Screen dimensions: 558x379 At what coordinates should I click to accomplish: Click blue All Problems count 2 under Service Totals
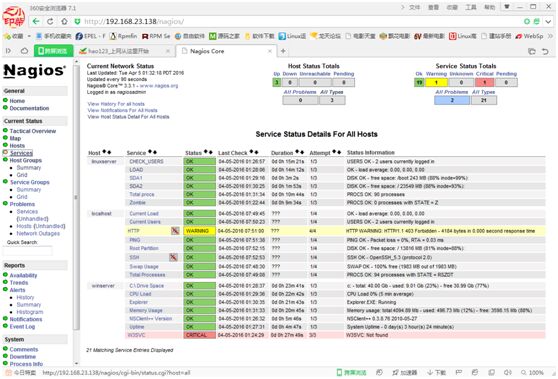[452, 100]
